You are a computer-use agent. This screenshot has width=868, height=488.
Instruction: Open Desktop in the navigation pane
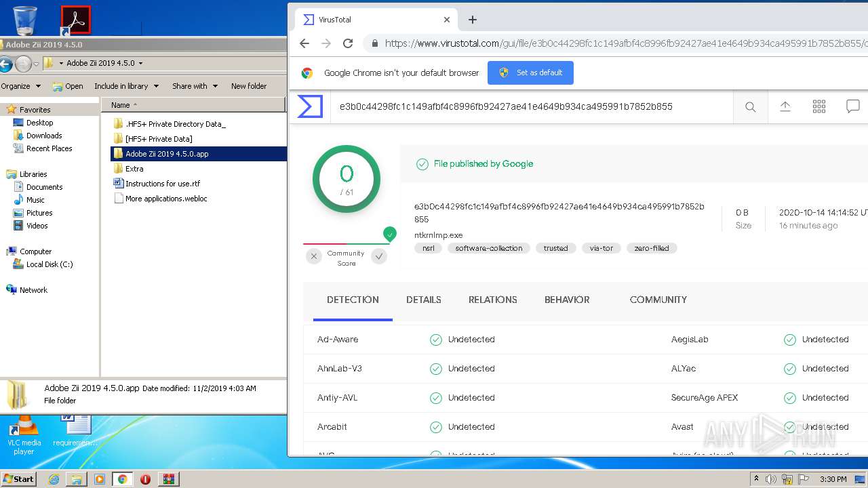[33, 123]
